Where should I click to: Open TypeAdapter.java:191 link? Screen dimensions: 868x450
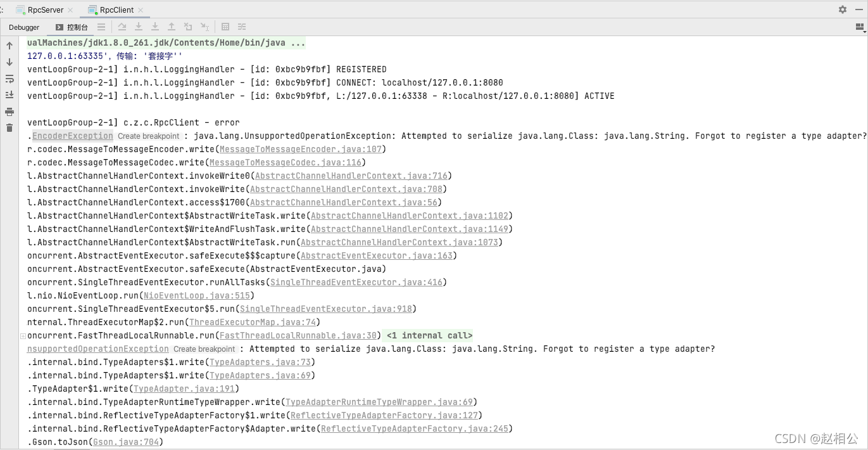(x=184, y=389)
